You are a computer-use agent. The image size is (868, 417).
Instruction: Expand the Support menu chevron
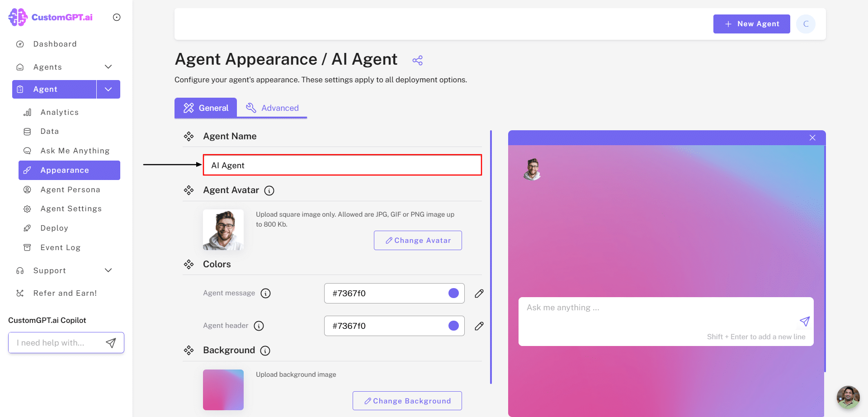pyautogui.click(x=108, y=270)
